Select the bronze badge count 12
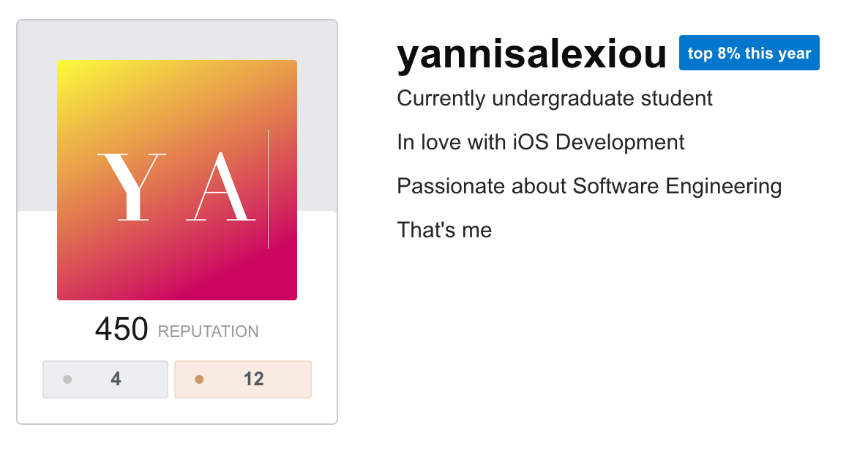This screenshot has height=460, width=868. coord(253,379)
